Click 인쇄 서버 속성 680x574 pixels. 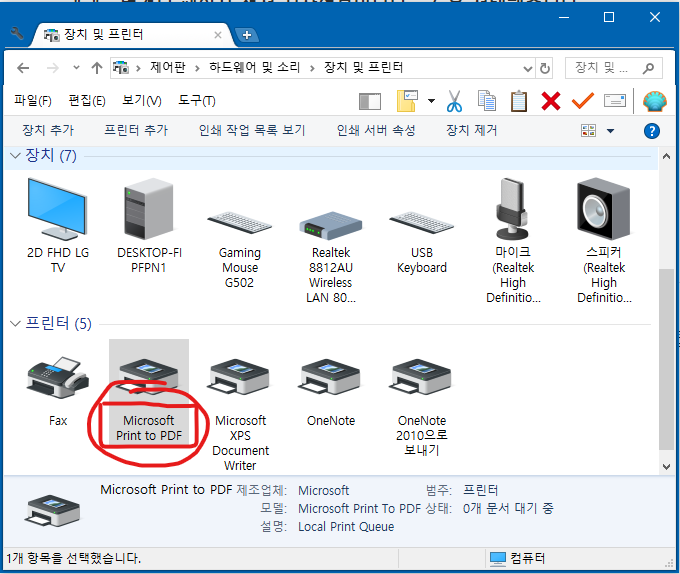pos(376,130)
